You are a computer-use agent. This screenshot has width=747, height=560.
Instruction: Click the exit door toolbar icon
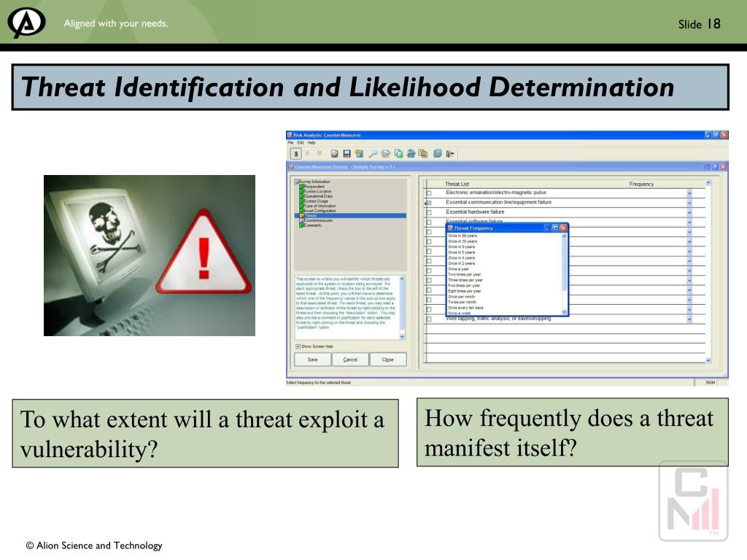pyautogui.click(x=449, y=153)
